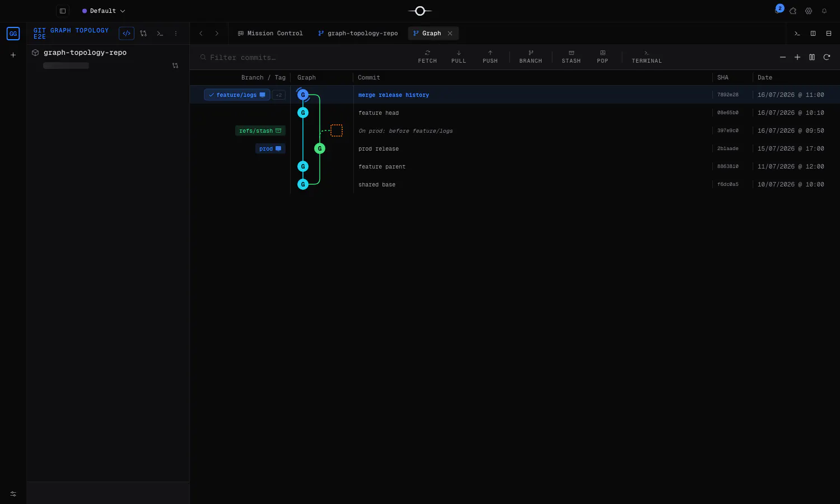Select the GG workspace icon
Viewport: 840px width, 504px height.
[x=13, y=34]
